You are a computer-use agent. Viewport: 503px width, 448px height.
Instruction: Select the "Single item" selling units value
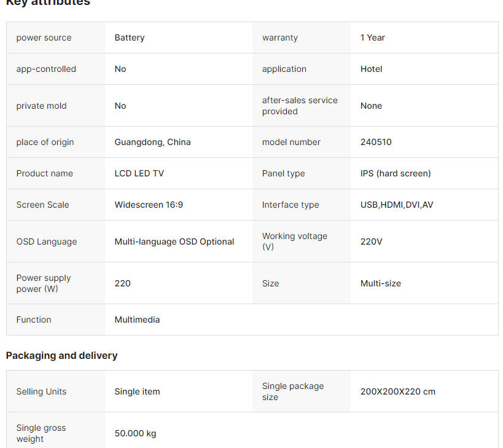(137, 391)
